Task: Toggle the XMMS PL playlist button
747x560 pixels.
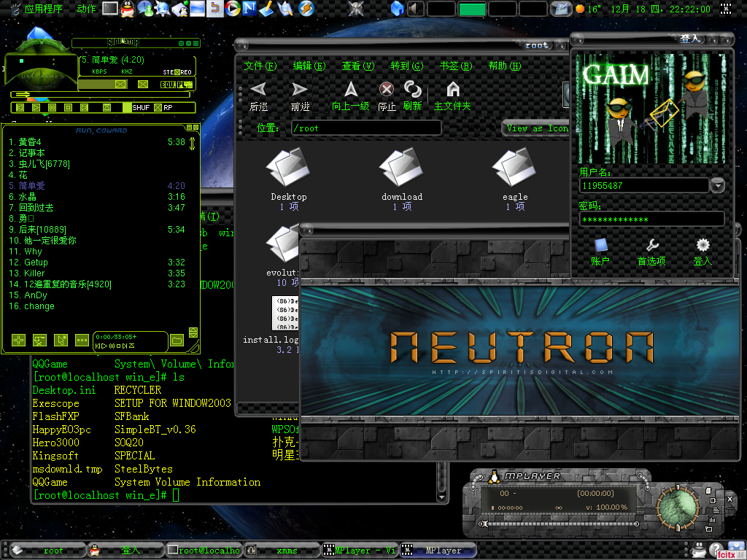Action: (185, 85)
